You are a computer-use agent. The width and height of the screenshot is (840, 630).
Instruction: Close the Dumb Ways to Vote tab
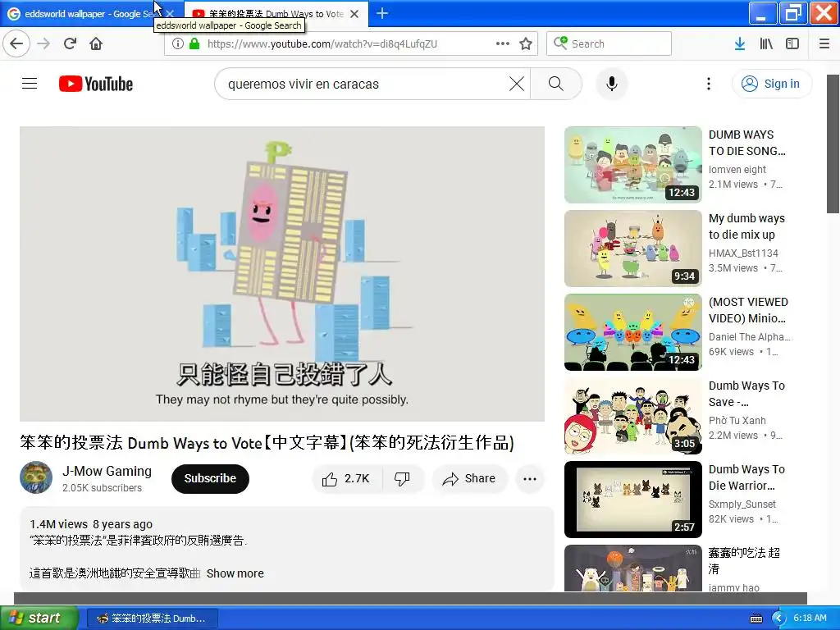(x=354, y=14)
